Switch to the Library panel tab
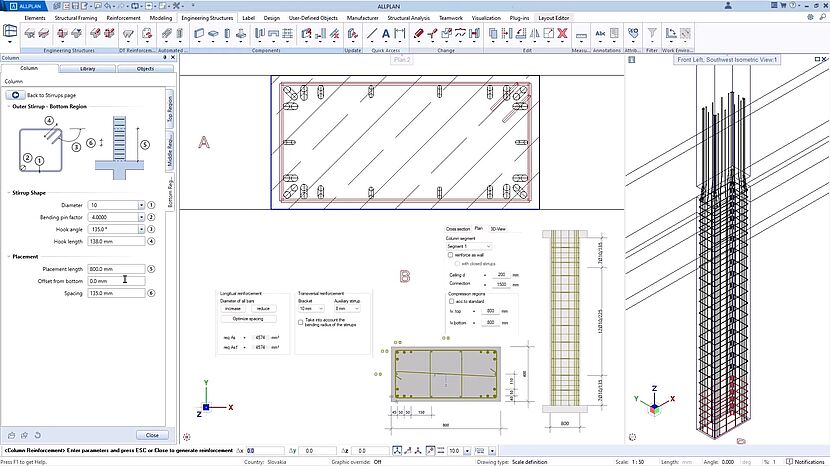This screenshot has width=830, height=466. (x=88, y=69)
